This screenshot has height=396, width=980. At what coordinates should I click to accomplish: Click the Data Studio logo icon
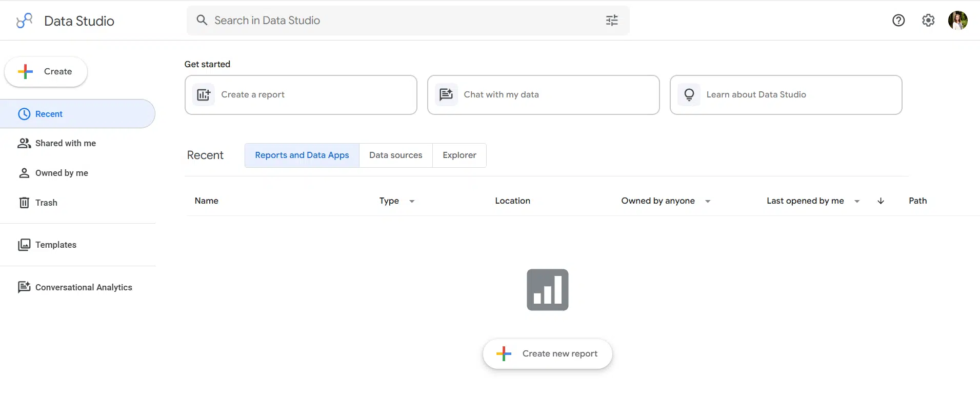24,21
